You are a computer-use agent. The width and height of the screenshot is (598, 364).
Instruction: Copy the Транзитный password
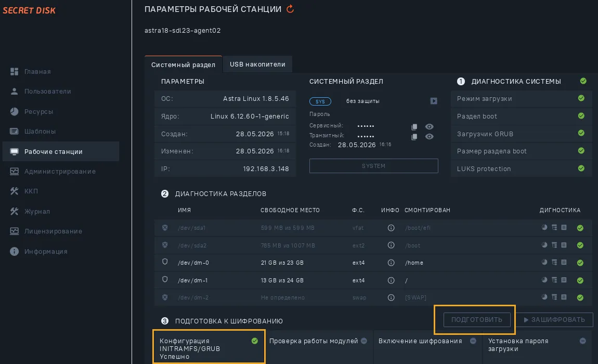click(414, 137)
